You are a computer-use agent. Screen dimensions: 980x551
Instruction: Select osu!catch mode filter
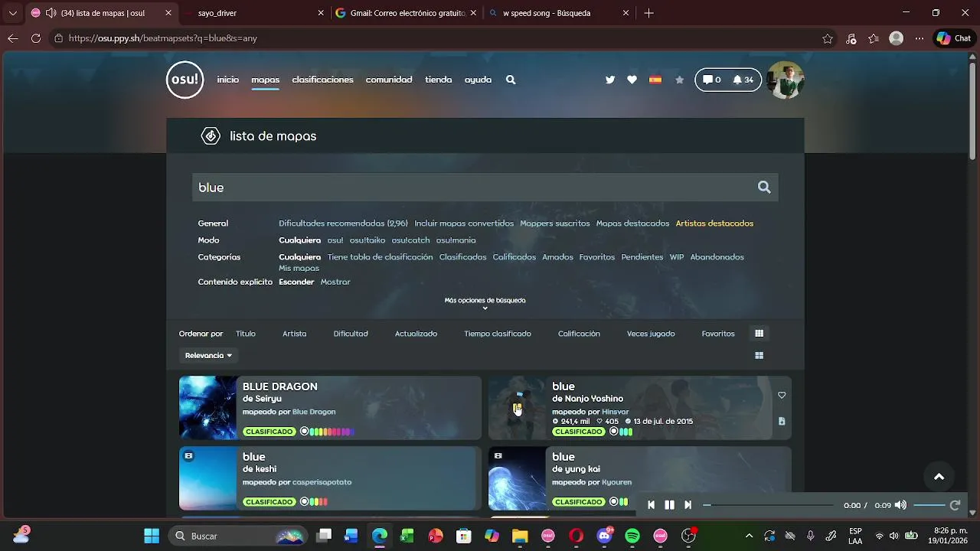pyautogui.click(x=410, y=240)
